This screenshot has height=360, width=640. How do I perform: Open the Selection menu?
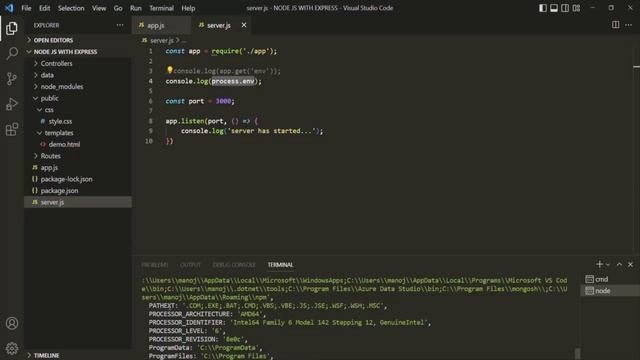point(71,8)
